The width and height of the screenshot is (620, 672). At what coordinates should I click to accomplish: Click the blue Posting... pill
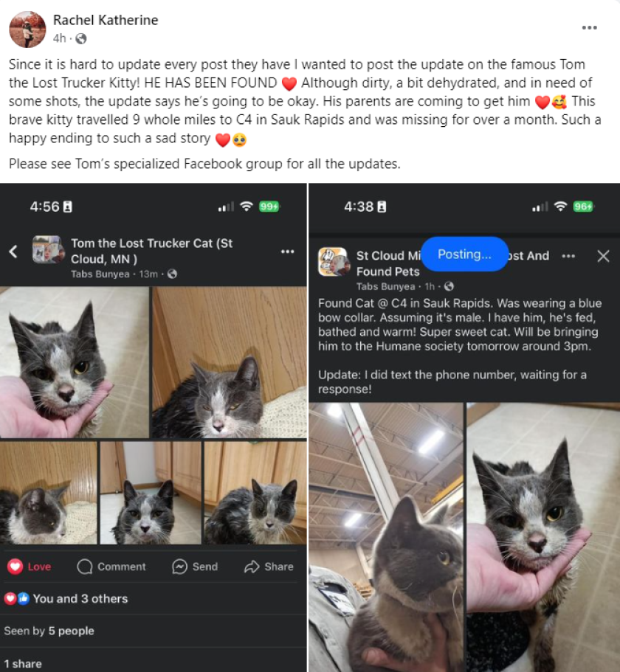pyautogui.click(x=465, y=254)
